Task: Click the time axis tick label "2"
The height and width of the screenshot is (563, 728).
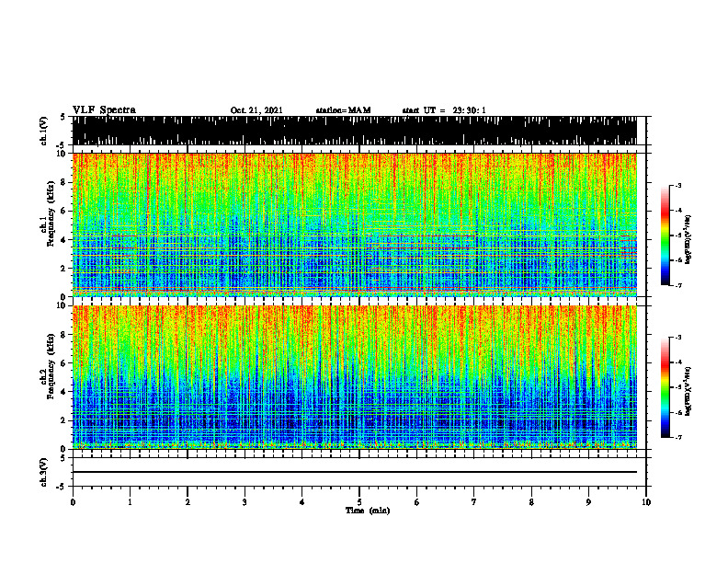Action: tap(188, 502)
